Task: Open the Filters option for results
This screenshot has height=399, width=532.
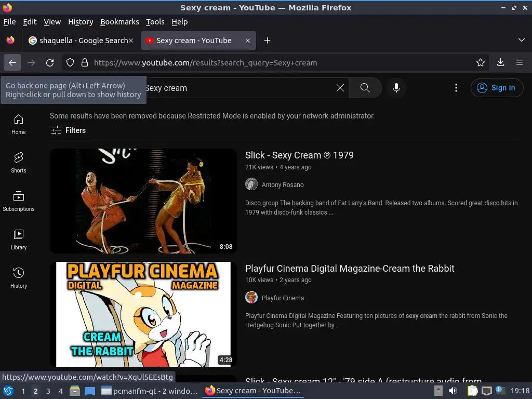Action: pyautogui.click(x=69, y=130)
